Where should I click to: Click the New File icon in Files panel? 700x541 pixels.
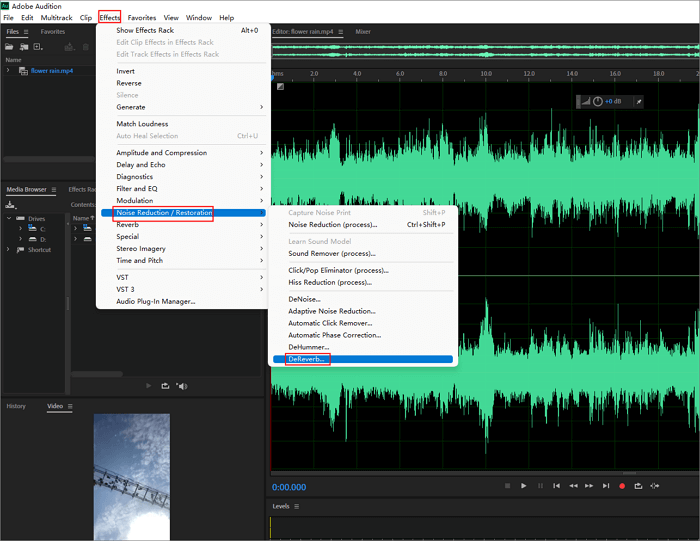click(38, 47)
